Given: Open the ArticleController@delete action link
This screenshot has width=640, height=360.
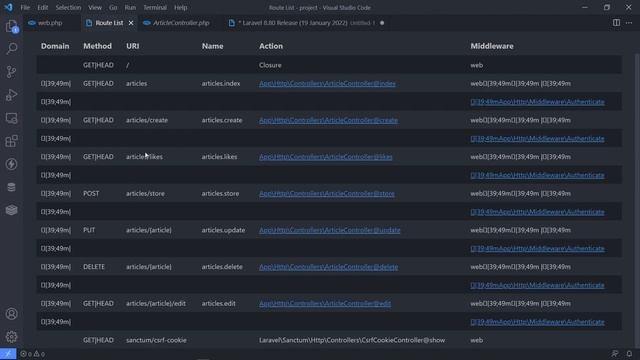Looking at the screenshot, I should click(329, 267).
